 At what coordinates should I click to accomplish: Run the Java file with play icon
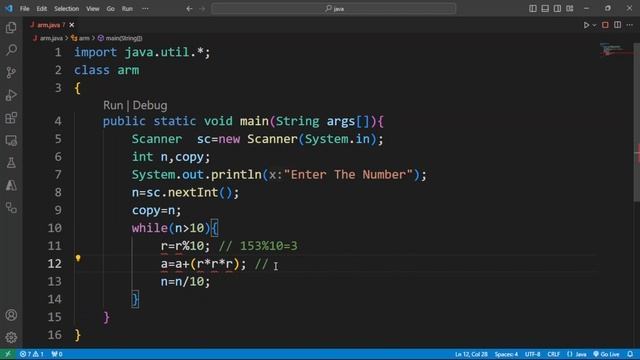[586, 25]
